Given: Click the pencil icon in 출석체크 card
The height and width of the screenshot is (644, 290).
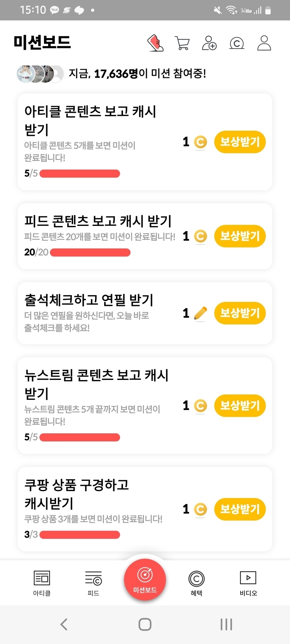Looking at the screenshot, I should (x=200, y=313).
